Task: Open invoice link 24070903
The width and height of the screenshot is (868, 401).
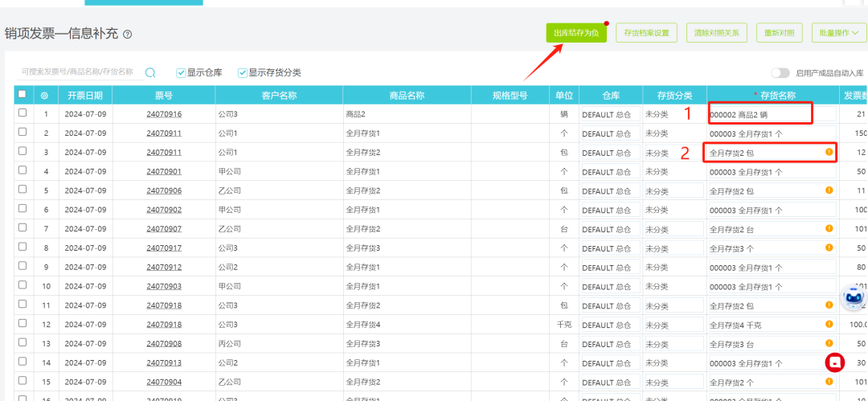Action: click(x=164, y=286)
